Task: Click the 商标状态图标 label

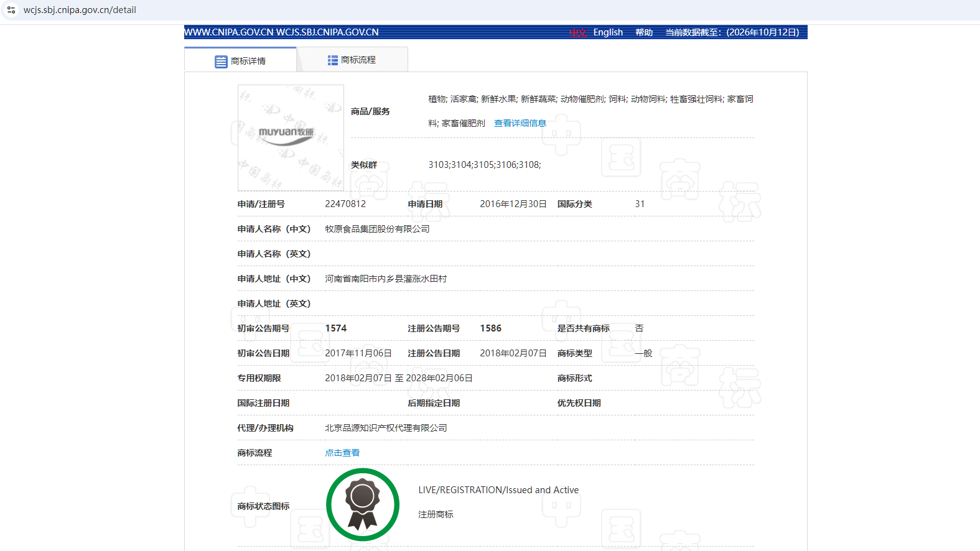Action: pos(263,506)
